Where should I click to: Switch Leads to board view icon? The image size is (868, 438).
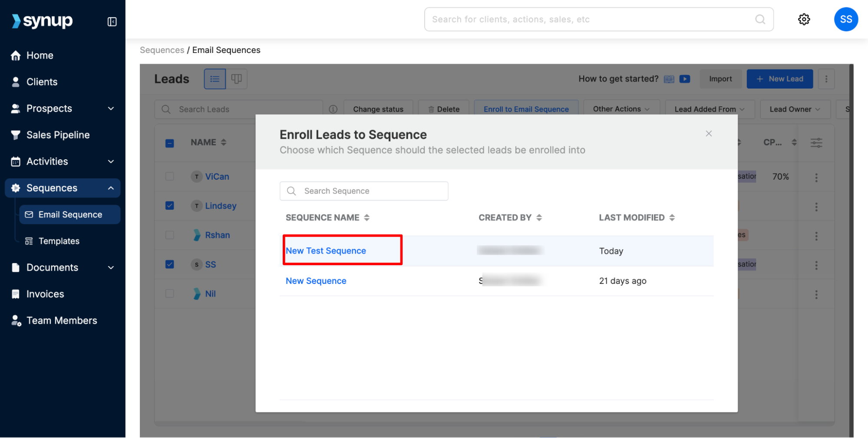tap(237, 79)
